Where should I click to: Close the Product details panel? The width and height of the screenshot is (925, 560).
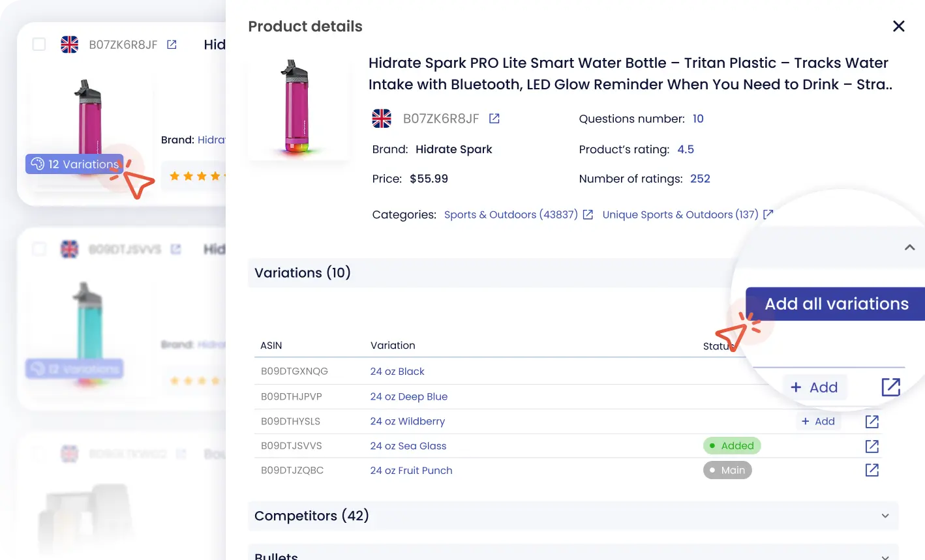pos(898,26)
